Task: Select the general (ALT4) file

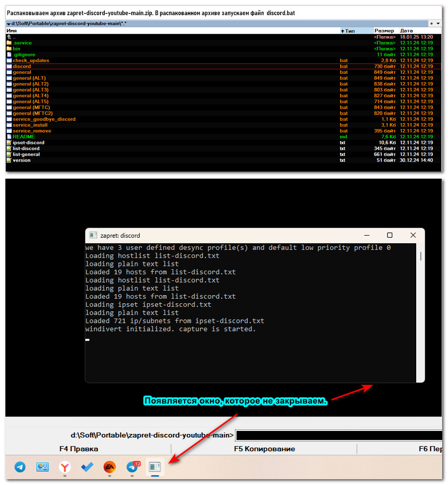Action: pos(224,95)
